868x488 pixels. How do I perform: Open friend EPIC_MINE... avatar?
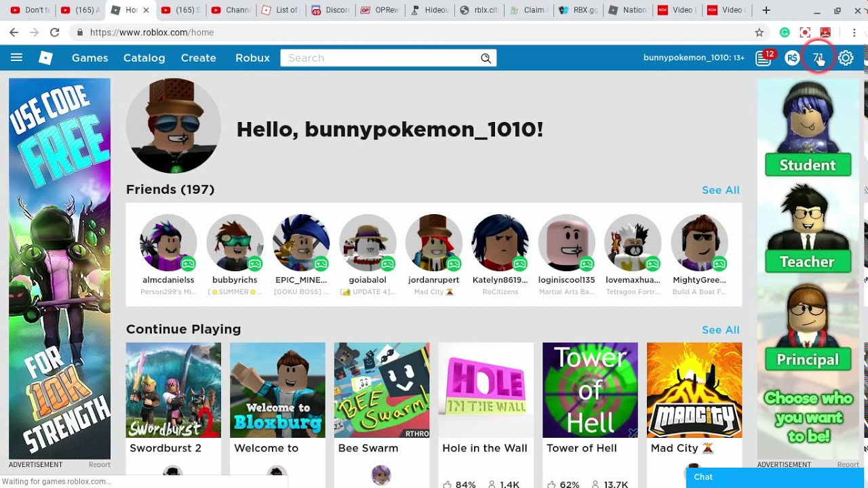coord(301,243)
